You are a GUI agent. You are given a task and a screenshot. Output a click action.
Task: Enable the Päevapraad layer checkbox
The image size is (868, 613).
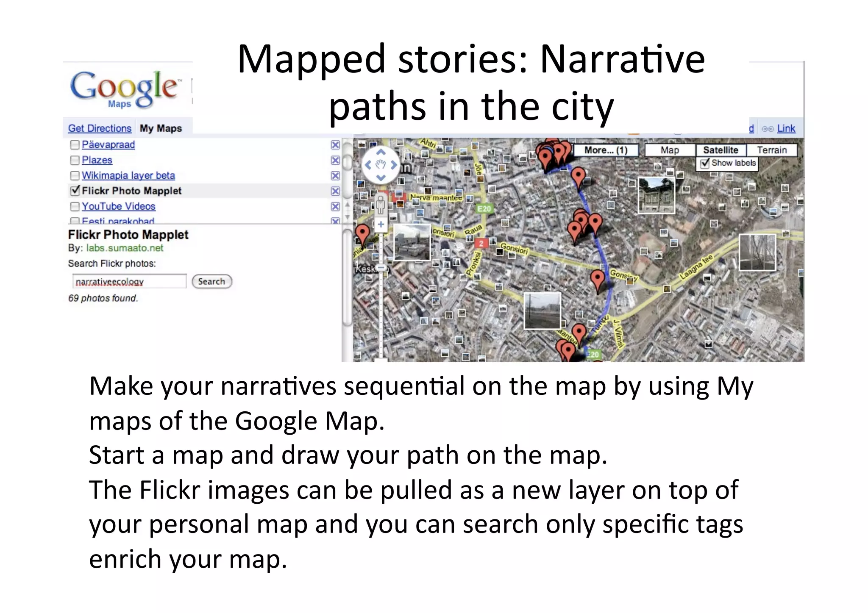[x=75, y=145]
